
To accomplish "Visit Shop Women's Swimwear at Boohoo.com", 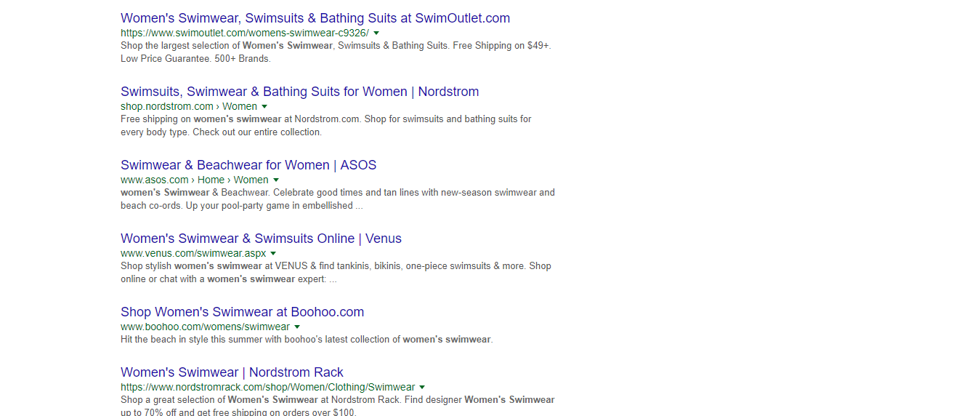I will click(242, 312).
